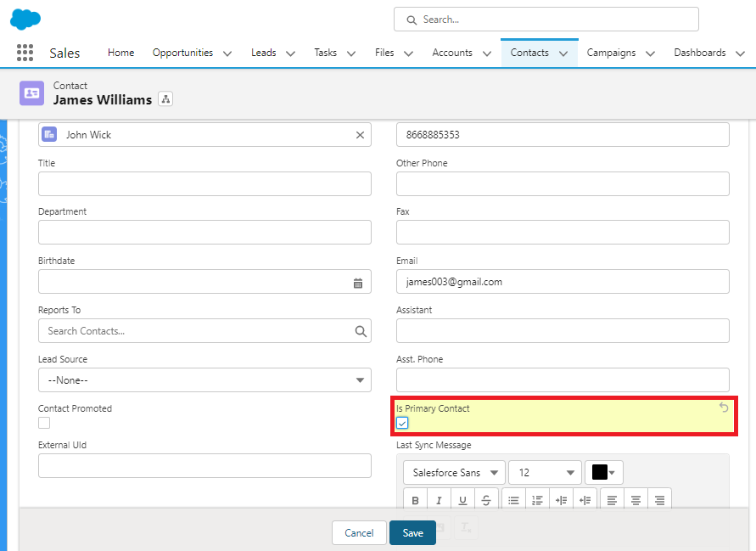Viewport: 756px width, 551px height.
Task: Open the font size 12 dropdown
Action: [545, 472]
